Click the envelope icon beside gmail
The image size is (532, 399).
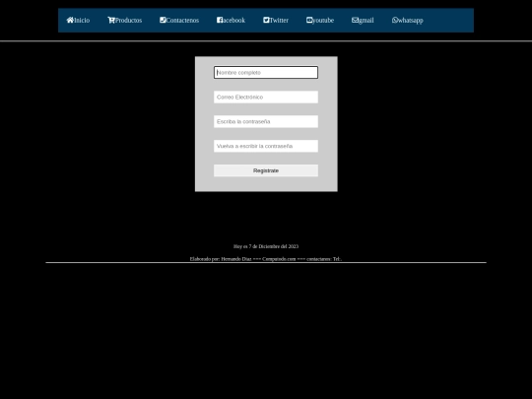click(x=355, y=20)
